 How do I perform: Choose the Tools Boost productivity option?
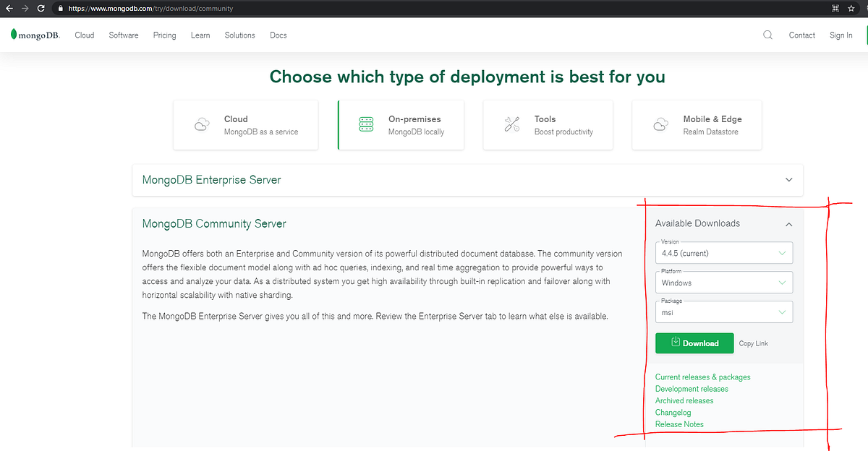pyautogui.click(x=548, y=124)
